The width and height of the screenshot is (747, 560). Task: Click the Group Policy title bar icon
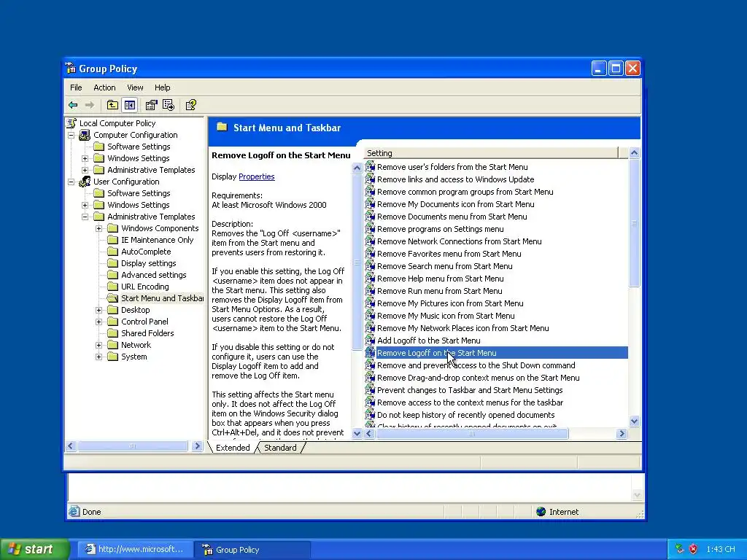(71, 69)
